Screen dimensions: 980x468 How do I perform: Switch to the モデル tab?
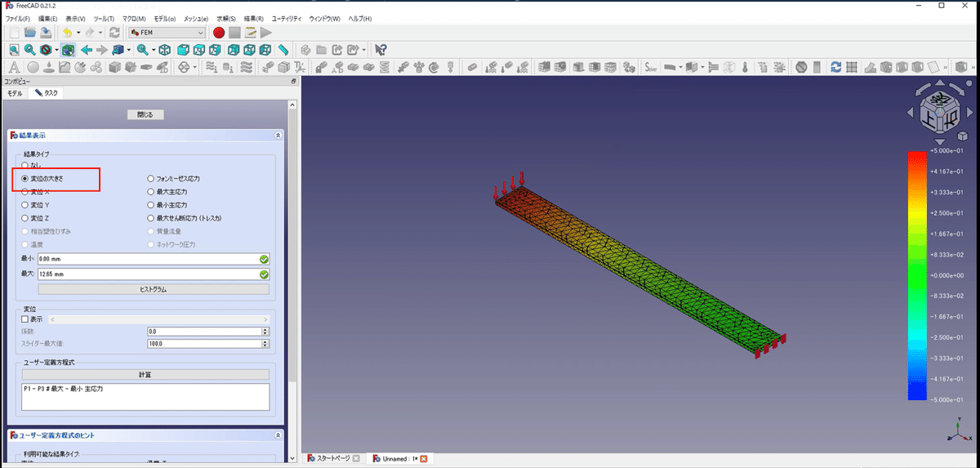click(x=15, y=93)
